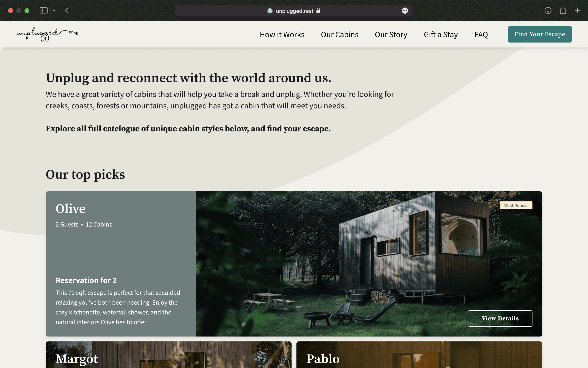Minimize the Safari window with yellow button

tap(19, 10)
